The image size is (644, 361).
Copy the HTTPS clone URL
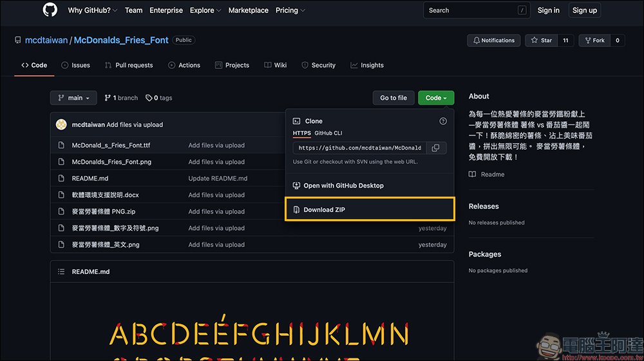(435, 148)
